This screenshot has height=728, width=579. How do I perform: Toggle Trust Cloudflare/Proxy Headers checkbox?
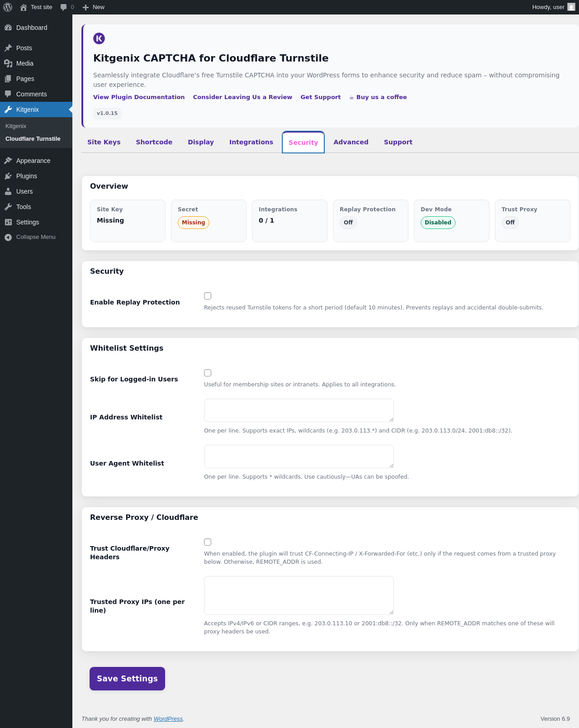(208, 542)
